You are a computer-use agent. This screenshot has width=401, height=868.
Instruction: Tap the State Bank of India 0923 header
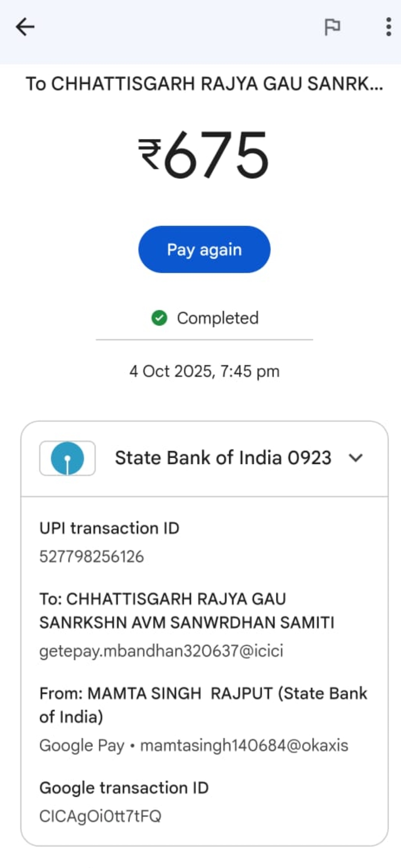[x=223, y=458]
